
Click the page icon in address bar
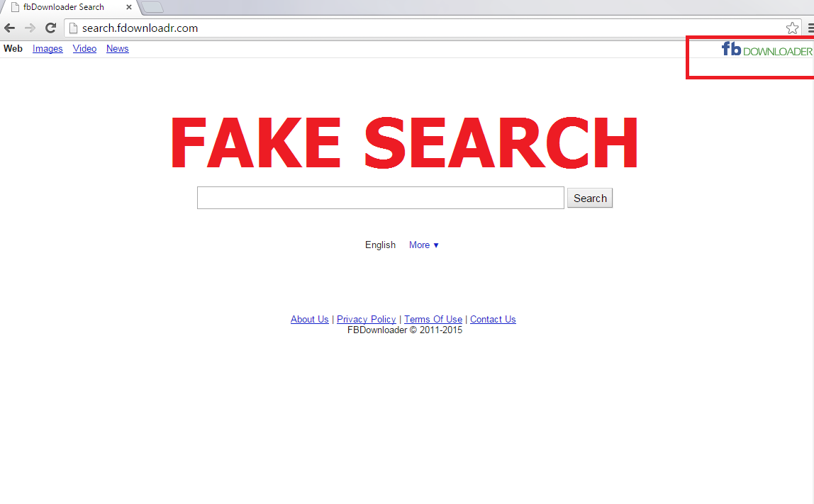[x=73, y=28]
